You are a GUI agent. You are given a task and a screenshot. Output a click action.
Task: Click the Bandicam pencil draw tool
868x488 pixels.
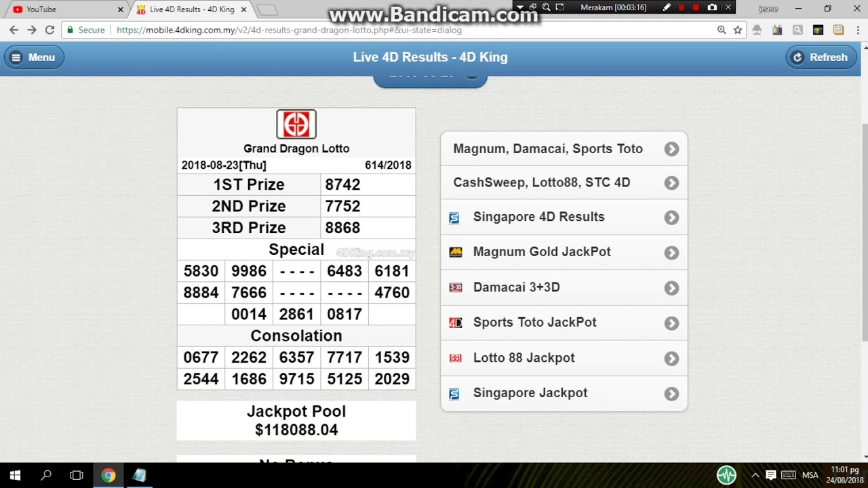click(x=667, y=7)
